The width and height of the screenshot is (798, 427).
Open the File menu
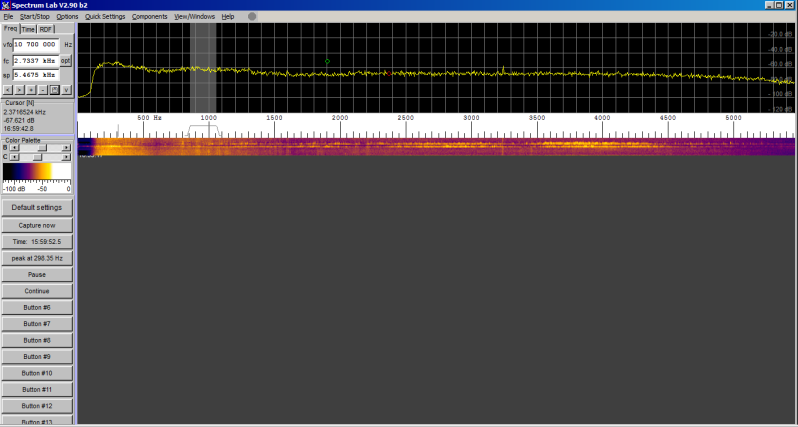[x=8, y=17]
